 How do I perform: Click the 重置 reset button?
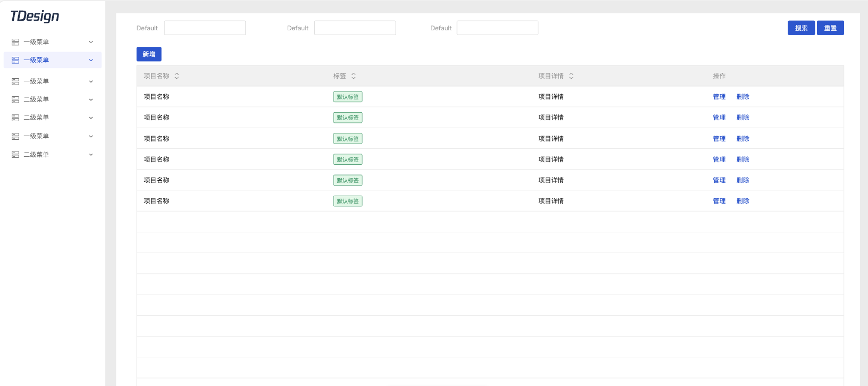point(830,28)
